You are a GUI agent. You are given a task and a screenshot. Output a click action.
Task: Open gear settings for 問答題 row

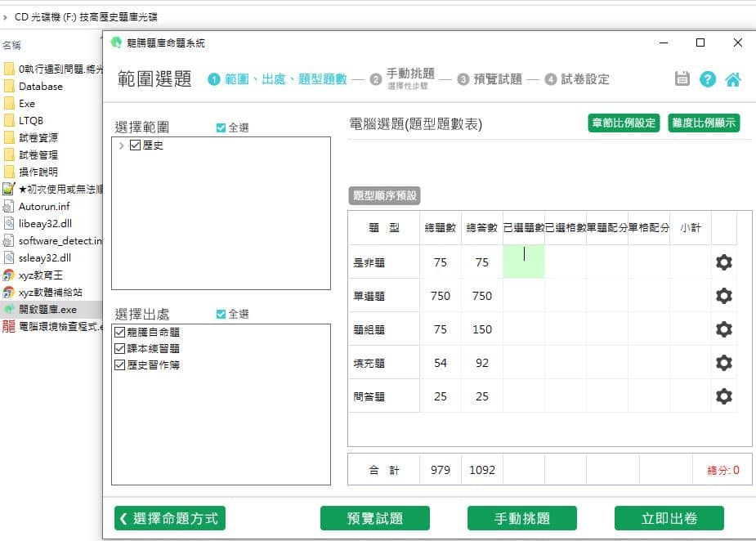pos(723,396)
